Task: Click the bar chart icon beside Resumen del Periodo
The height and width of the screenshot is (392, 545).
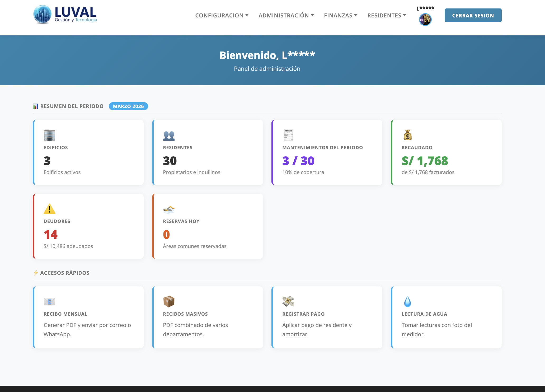Action: 36,106
